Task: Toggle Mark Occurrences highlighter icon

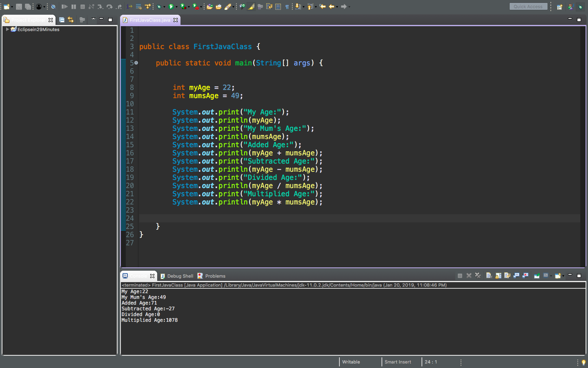Action: (x=251, y=7)
